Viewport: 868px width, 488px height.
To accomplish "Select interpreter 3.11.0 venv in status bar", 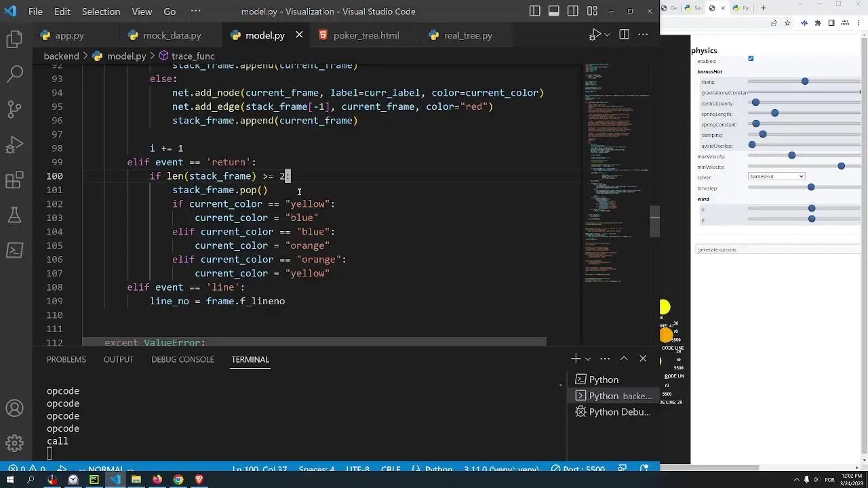I will tap(502, 468).
